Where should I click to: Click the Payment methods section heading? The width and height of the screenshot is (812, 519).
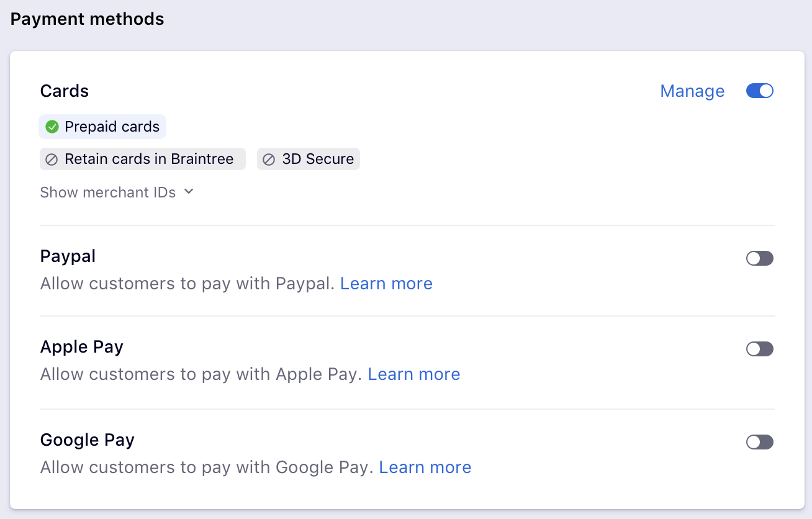(88, 19)
